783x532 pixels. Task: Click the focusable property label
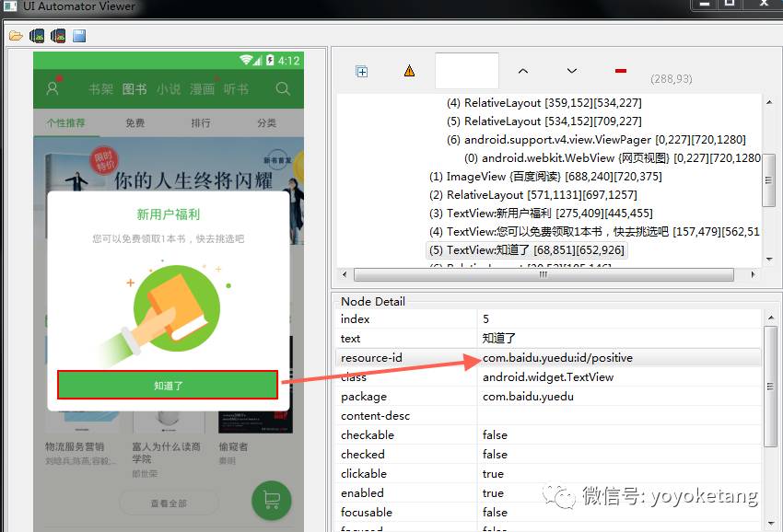(366, 513)
